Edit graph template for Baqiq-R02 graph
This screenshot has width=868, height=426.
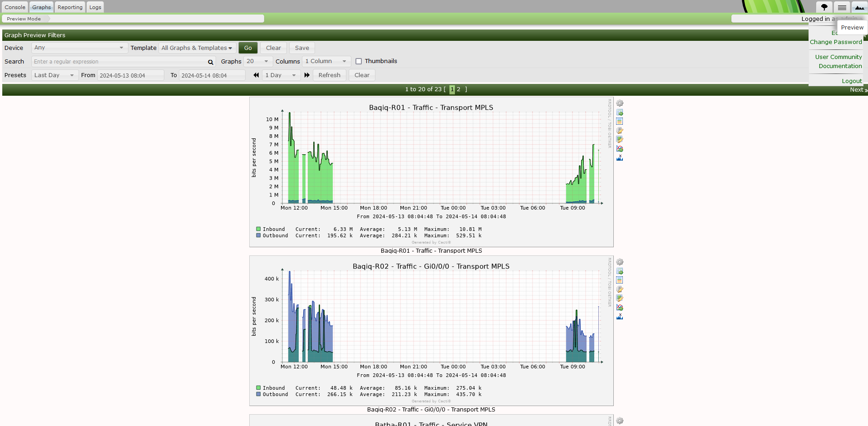coord(620,299)
